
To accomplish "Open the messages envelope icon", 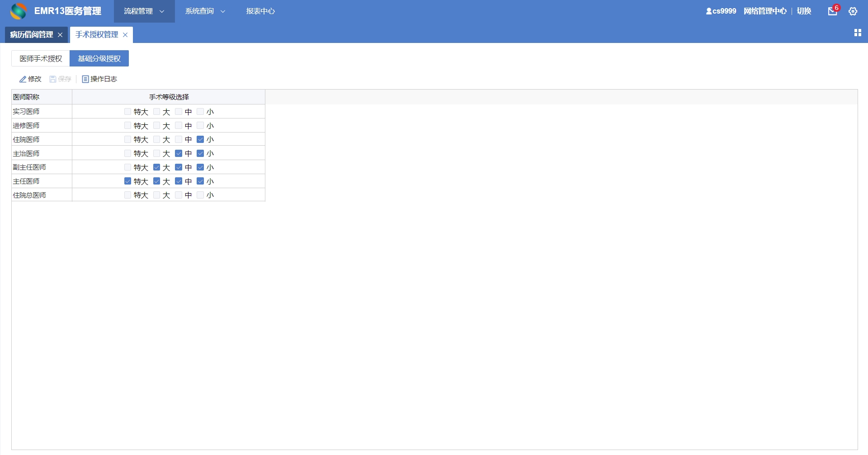I will pos(832,11).
